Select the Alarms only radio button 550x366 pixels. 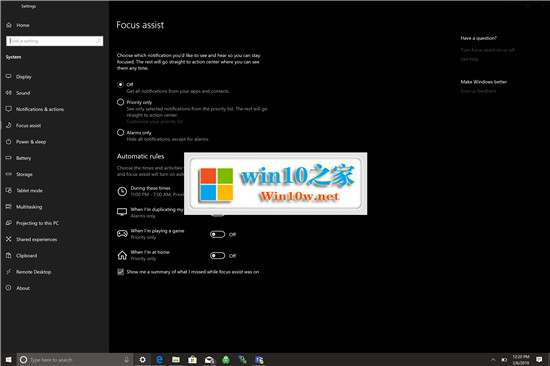120,132
